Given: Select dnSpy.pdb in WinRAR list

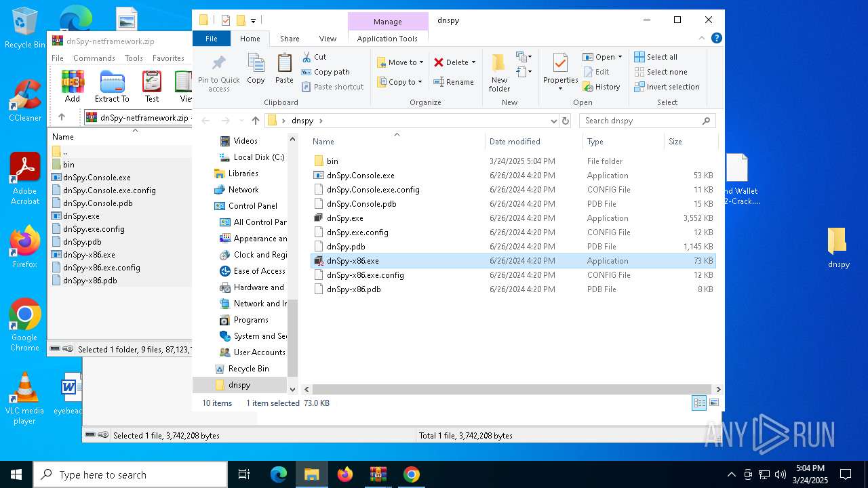Looking at the screenshot, I should (81, 242).
